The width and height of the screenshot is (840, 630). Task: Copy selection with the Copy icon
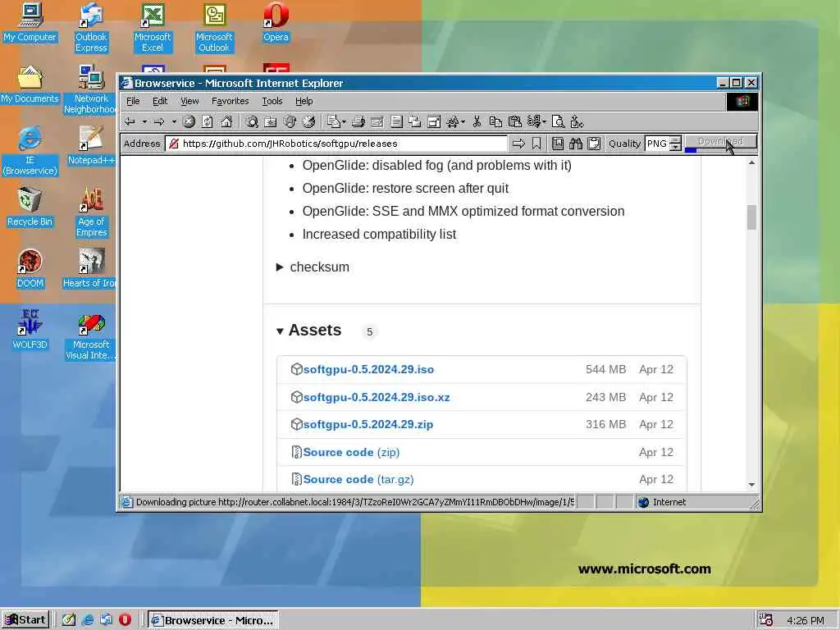tap(495, 122)
